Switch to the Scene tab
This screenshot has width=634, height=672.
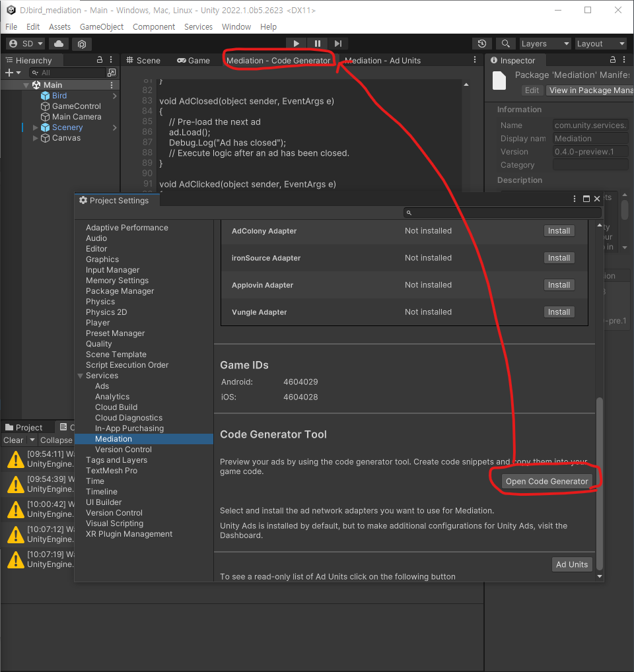pyautogui.click(x=143, y=61)
